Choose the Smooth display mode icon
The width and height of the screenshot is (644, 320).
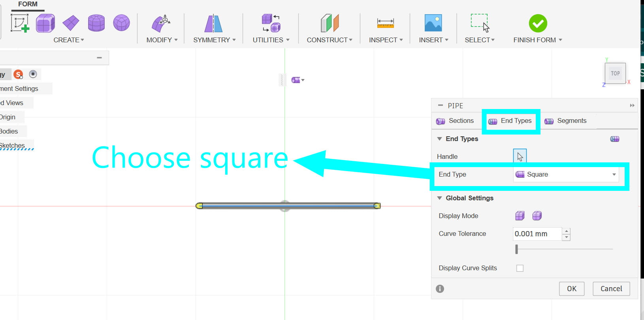click(x=537, y=216)
